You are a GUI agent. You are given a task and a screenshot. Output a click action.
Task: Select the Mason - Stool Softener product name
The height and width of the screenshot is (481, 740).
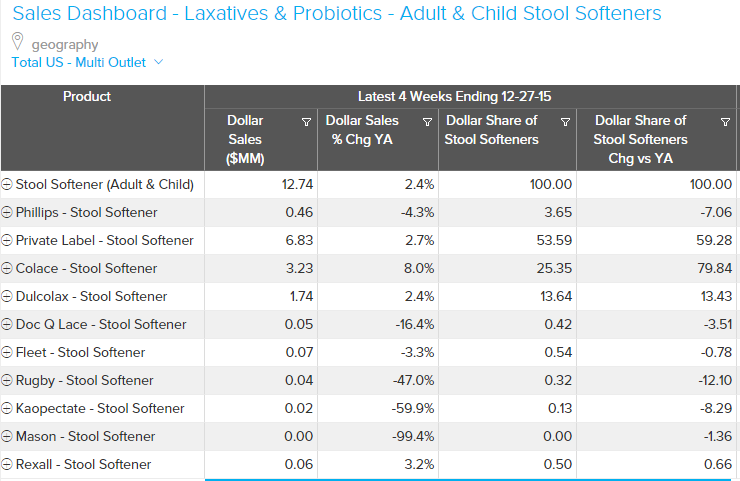tap(85, 437)
